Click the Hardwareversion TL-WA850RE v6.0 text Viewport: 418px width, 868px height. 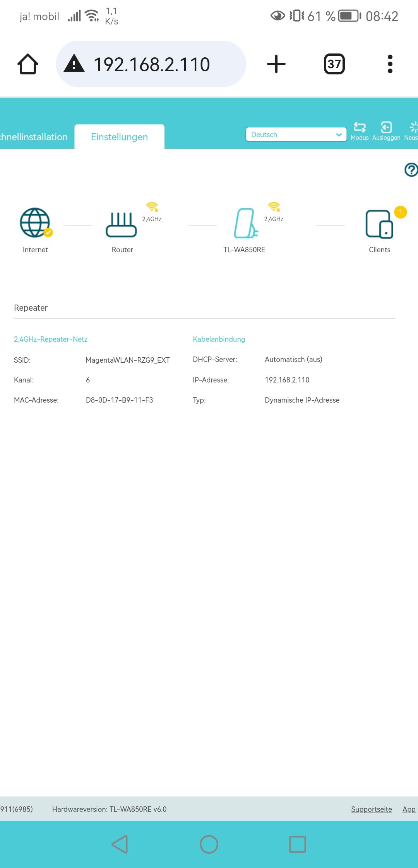point(110,809)
